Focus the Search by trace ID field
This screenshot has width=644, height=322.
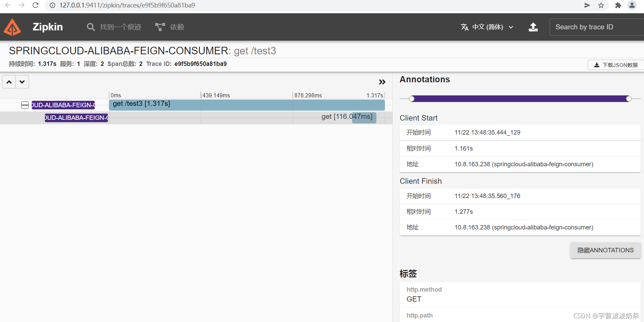pyautogui.click(x=596, y=27)
